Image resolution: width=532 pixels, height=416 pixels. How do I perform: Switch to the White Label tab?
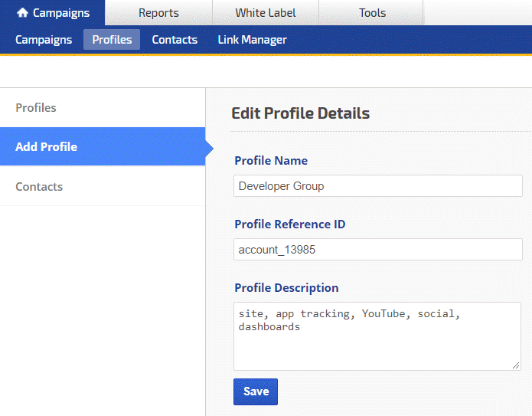265,13
